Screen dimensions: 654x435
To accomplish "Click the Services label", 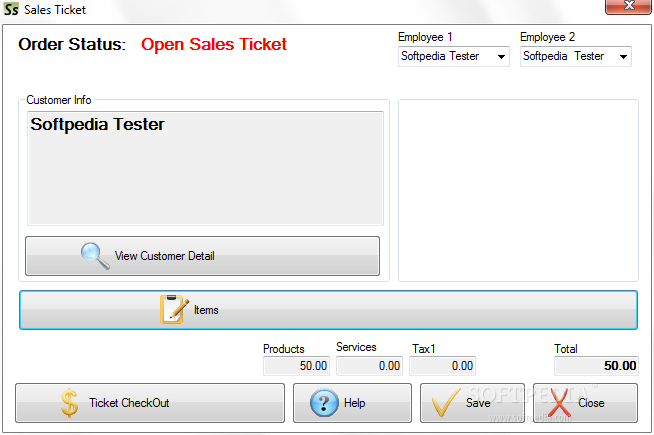I will (356, 347).
